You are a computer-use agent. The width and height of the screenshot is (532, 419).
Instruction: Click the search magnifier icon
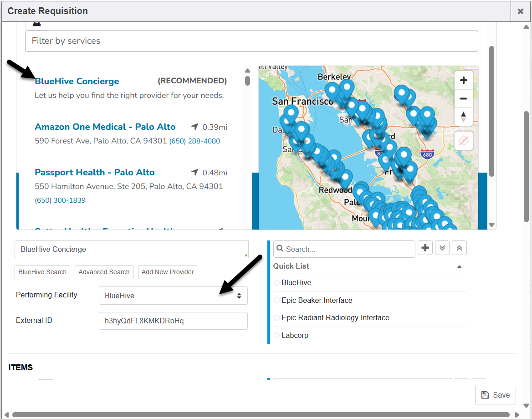click(280, 249)
